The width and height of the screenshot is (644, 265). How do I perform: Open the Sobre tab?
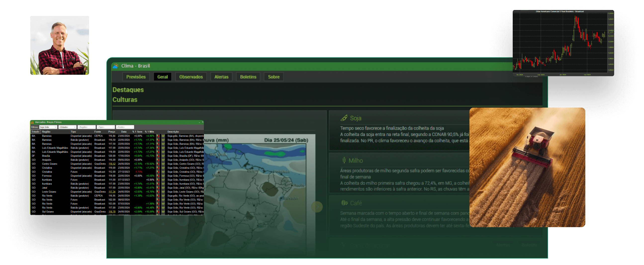pyautogui.click(x=274, y=77)
